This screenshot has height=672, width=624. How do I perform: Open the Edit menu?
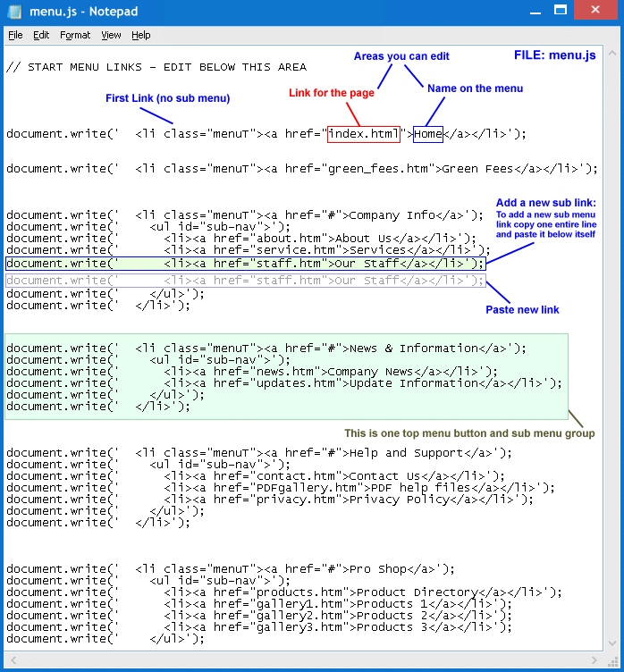click(41, 35)
